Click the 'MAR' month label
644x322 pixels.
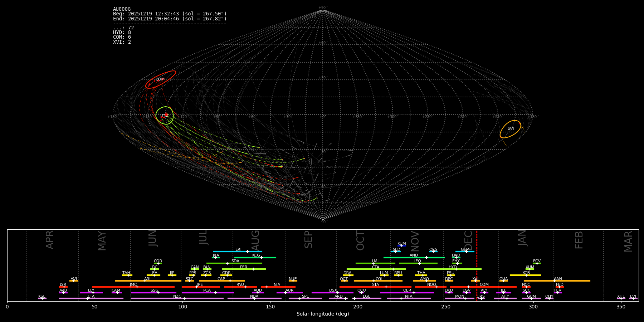(628, 241)
